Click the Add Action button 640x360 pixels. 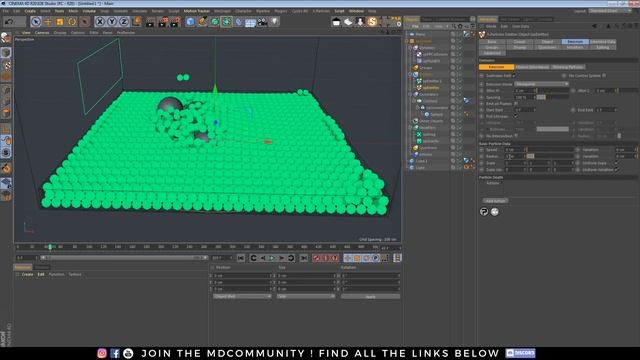(496, 201)
